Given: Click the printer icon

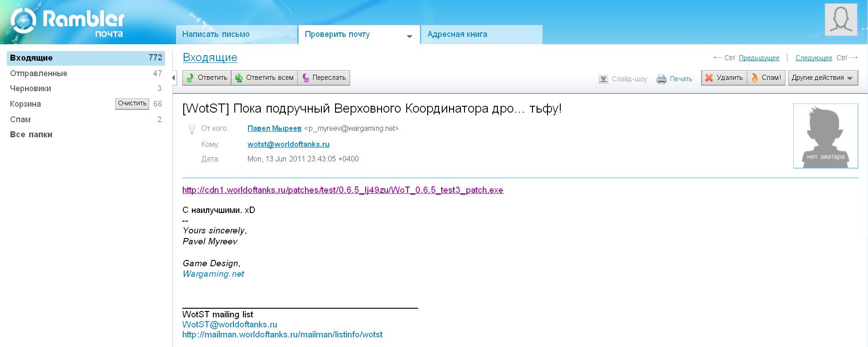Looking at the screenshot, I should tap(661, 79).
